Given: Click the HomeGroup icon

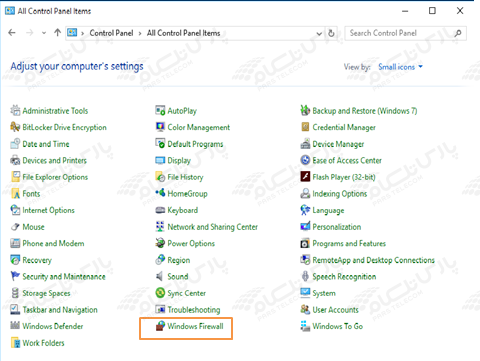Looking at the screenshot, I should (x=160, y=193).
